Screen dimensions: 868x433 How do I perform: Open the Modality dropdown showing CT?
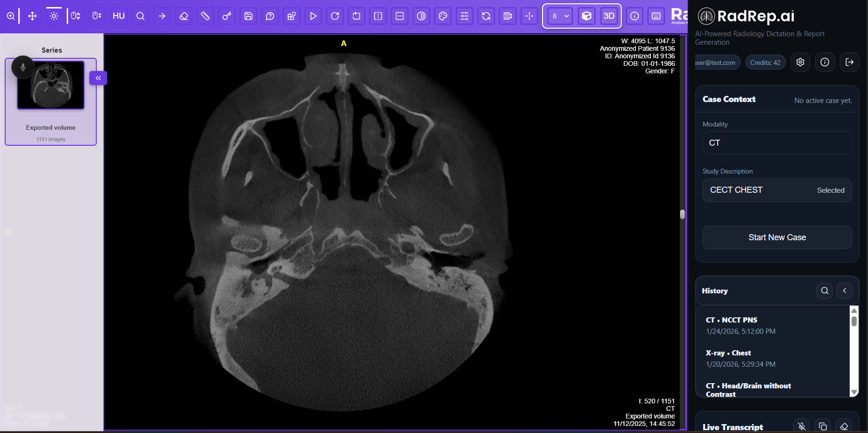(x=776, y=142)
